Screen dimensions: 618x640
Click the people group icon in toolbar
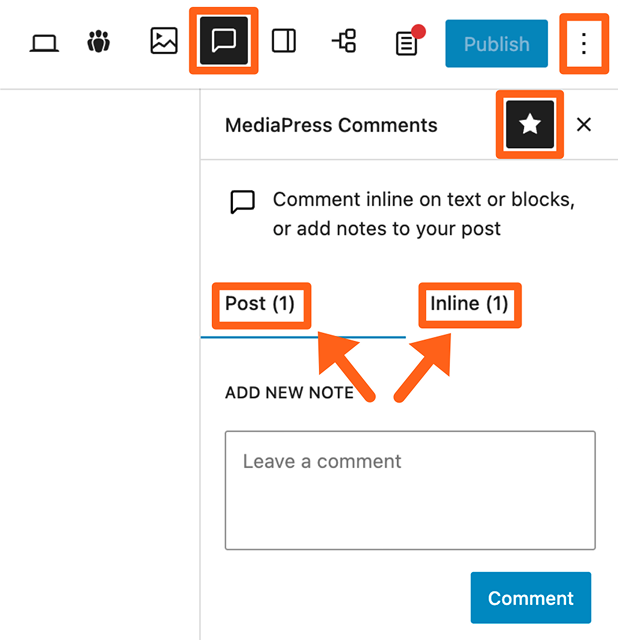coord(98,41)
